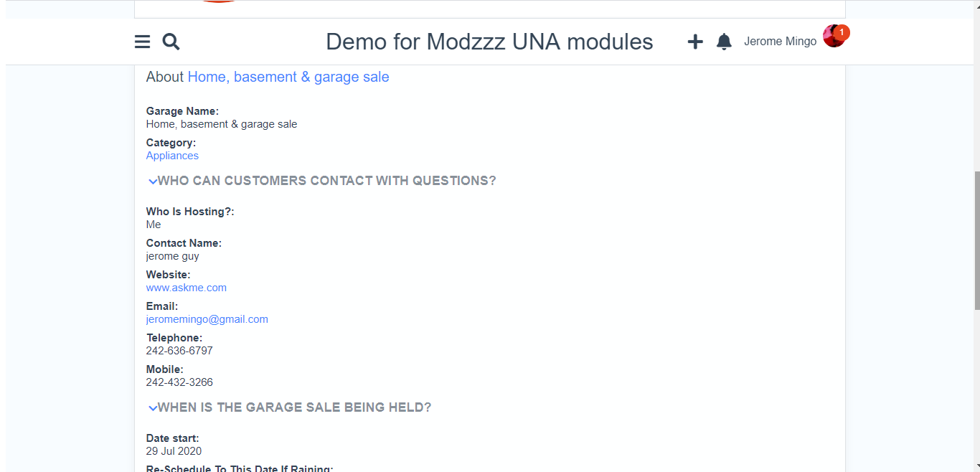Open the 'Home, basement & garage sale' link
Image resolution: width=980 pixels, height=472 pixels.
(288, 77)
